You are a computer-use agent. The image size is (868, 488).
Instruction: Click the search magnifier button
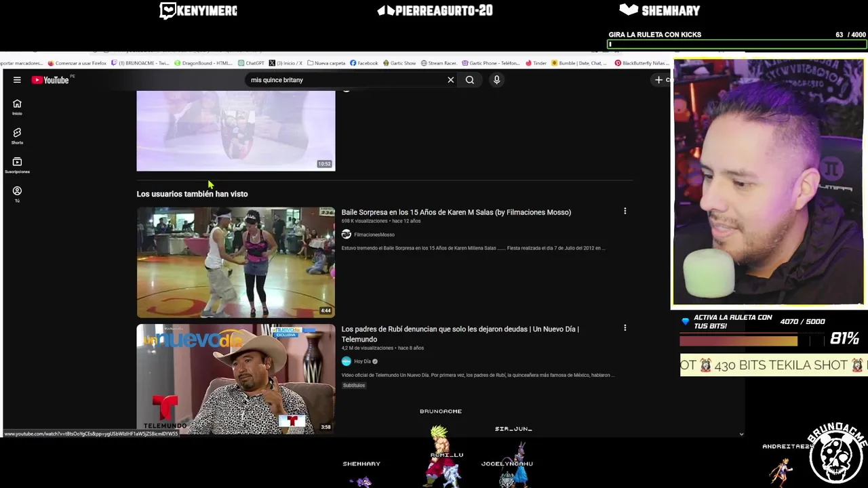coord(469,80)
